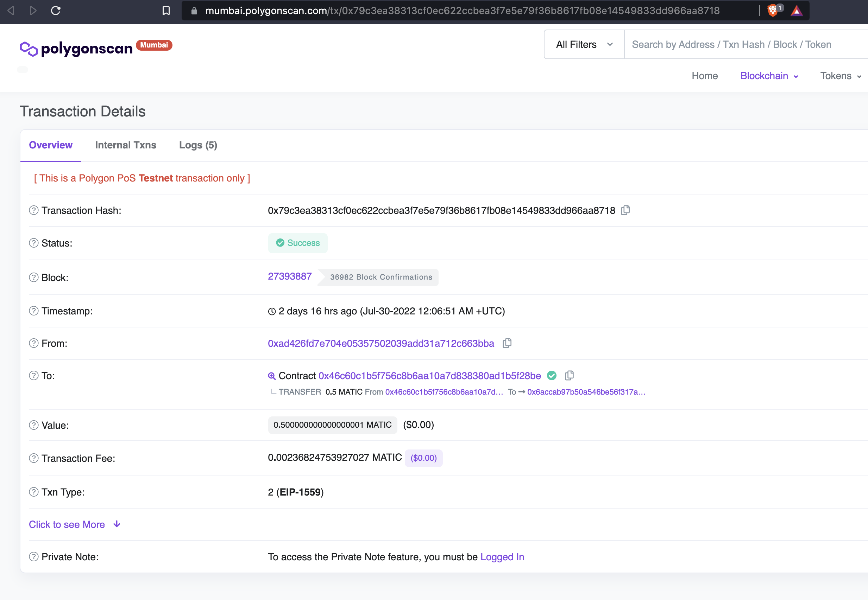Click the Brave Shields icon
Image resolution: width=868 pixels, height=600 pixels.
click(772, 11)
